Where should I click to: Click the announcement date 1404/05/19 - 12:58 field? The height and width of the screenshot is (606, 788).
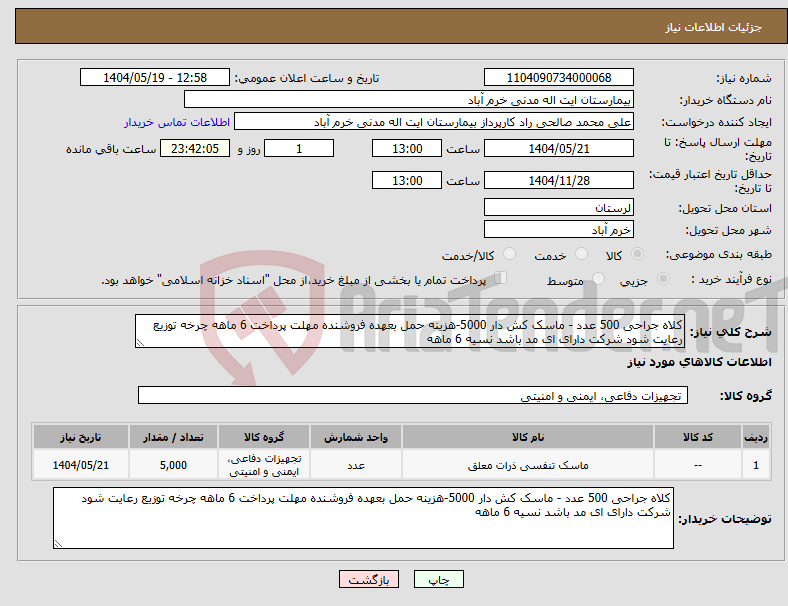[x=155, y=77]
